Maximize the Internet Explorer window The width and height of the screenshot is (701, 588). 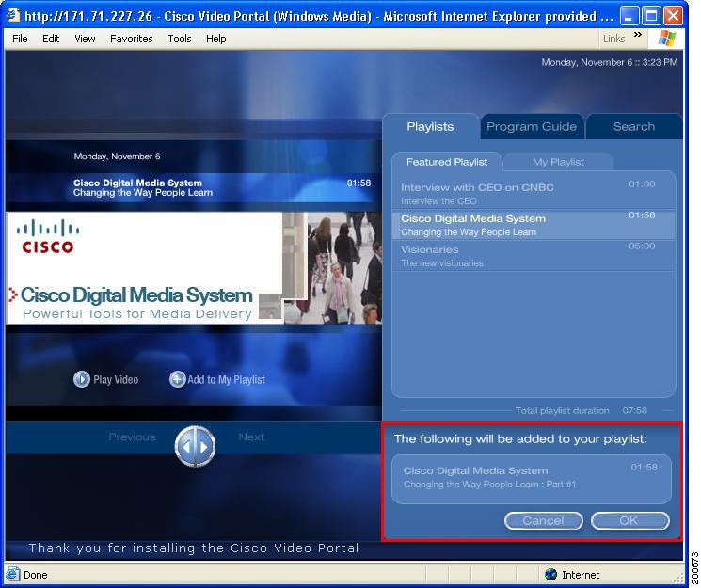pyautogui.click(x=651, y=16)
